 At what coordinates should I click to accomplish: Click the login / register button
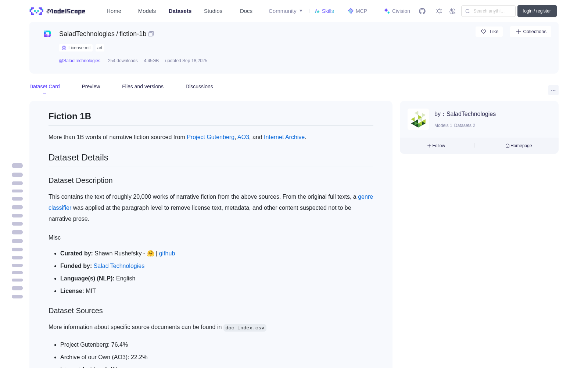[x=537, y=11]
